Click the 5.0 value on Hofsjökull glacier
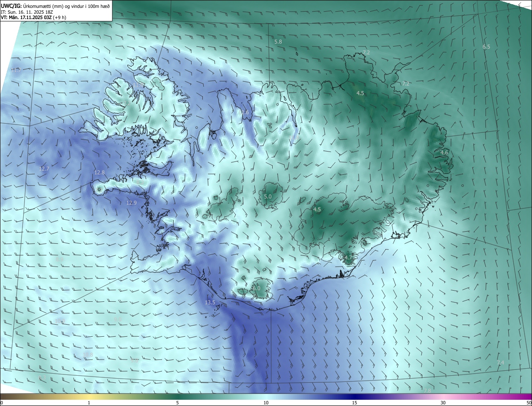Image resolution: width=532 pixels, height=406 pixels. tap(268, 197)
